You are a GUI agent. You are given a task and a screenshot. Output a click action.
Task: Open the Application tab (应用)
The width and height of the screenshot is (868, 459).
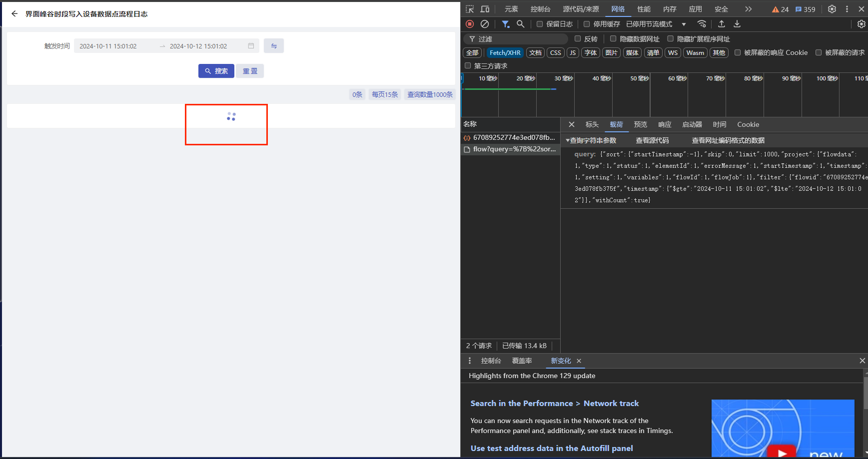695,9
